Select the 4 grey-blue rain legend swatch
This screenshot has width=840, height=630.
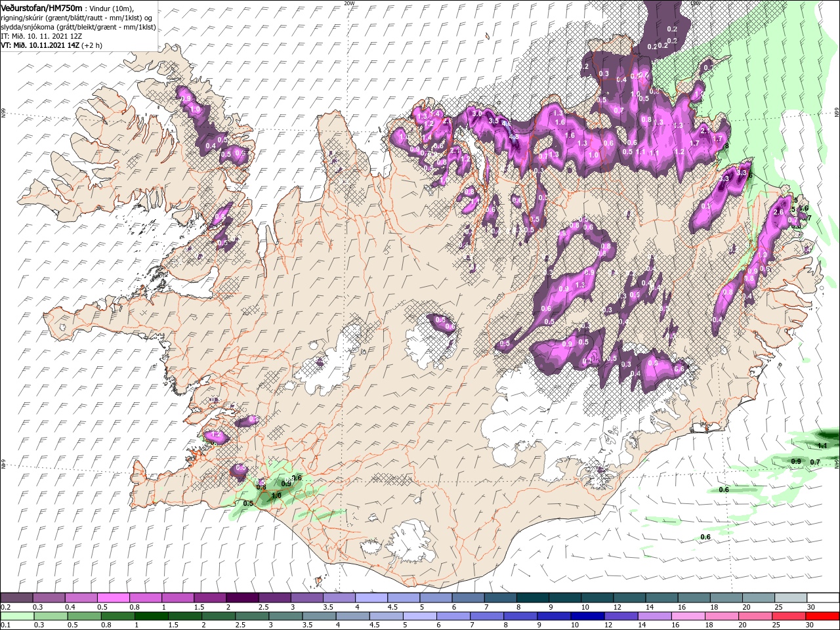click(x=352, y=616)
